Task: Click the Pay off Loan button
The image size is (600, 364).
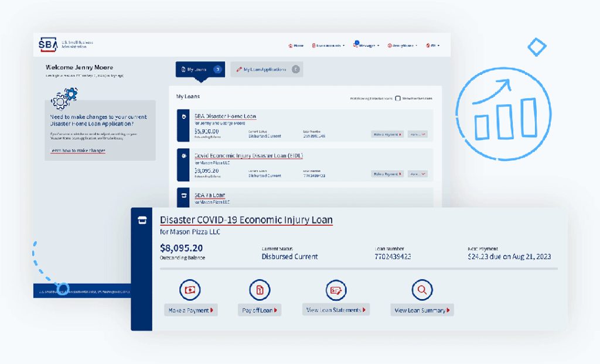Action: coord(260,310)
